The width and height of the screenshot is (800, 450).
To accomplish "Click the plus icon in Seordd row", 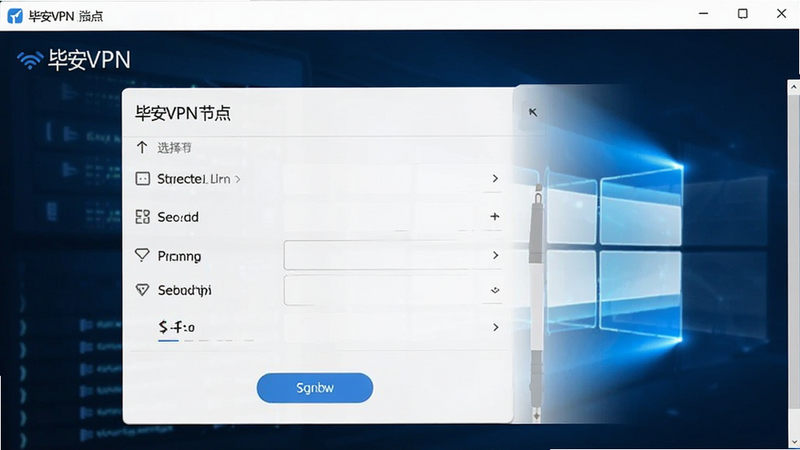I will [494, 216].
